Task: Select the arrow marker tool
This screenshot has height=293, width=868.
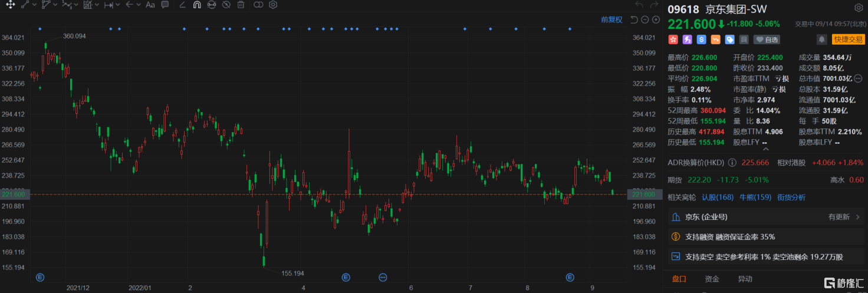Action: (x=129, y=5)
